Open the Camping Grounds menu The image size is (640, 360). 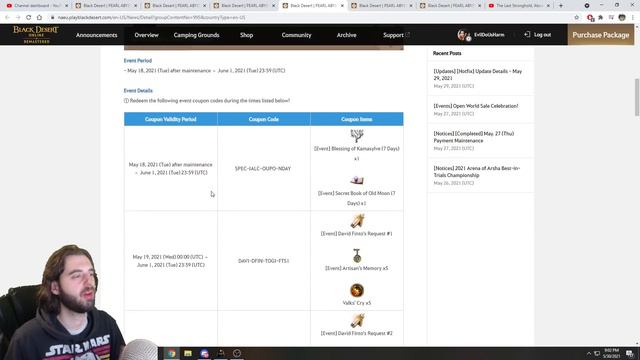coord(196,35)
